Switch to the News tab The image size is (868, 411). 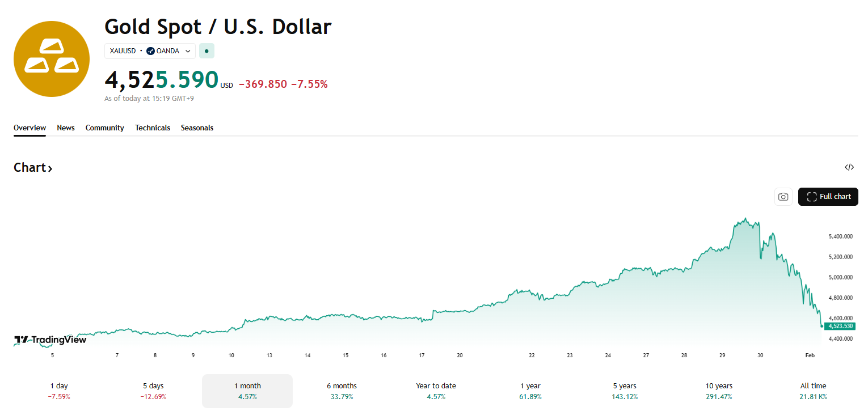click(x=65, y=128)
